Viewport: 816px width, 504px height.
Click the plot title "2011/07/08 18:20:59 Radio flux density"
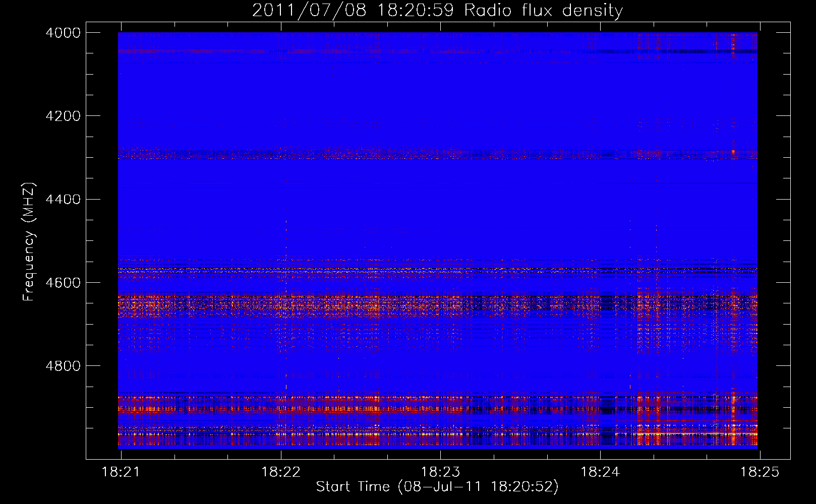point(437,11)
